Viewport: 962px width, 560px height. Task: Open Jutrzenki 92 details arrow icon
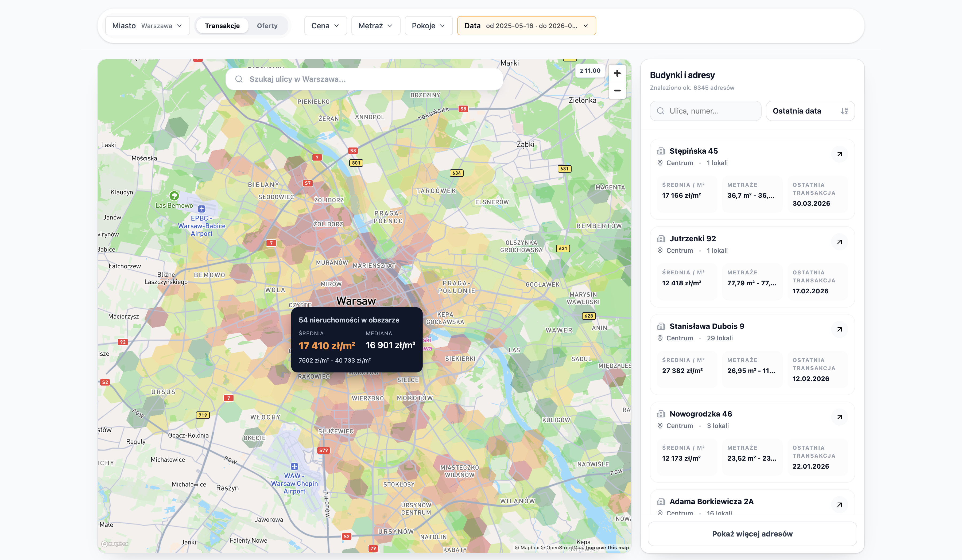coord(839,242)
